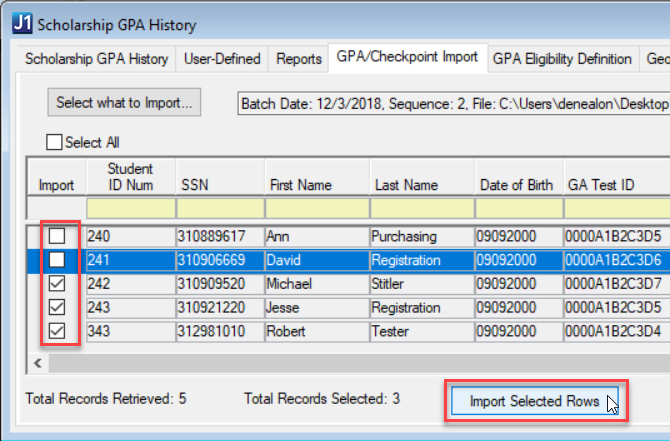Click the horizontal scrollbar left arrow
Image resolution: width=670 pixels, height=441 pixels.
pos(39,363)
